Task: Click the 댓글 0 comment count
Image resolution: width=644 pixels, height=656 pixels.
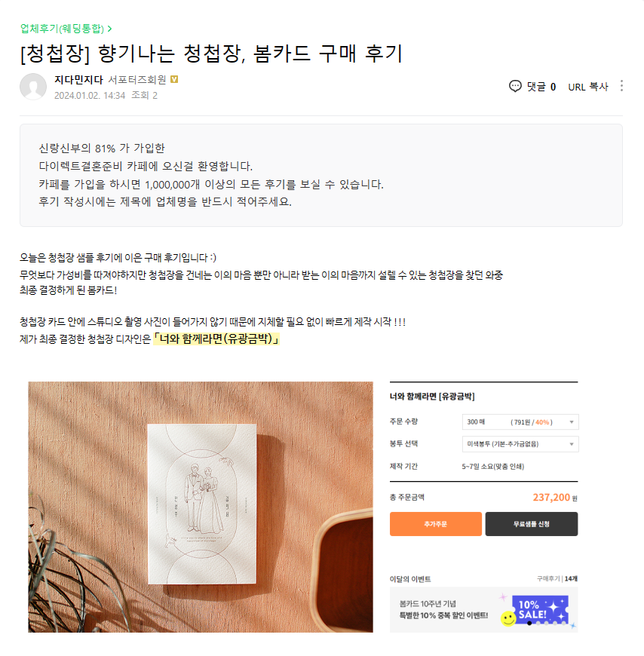Action: pyautogui.click(x=541, y=87)
